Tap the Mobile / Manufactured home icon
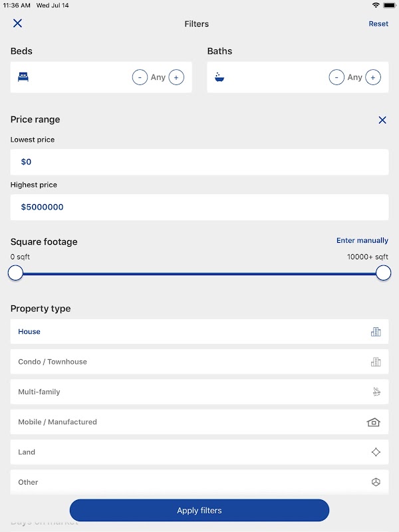399x532 pixels. (x=373, y=422)
